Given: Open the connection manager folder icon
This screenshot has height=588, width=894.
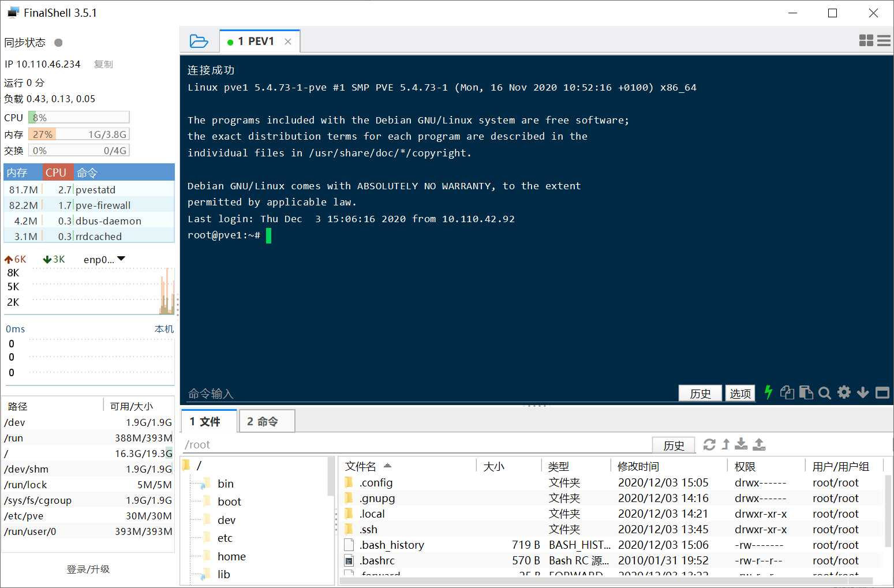Looking at the screenshot, I should click(x=199, y=42).
